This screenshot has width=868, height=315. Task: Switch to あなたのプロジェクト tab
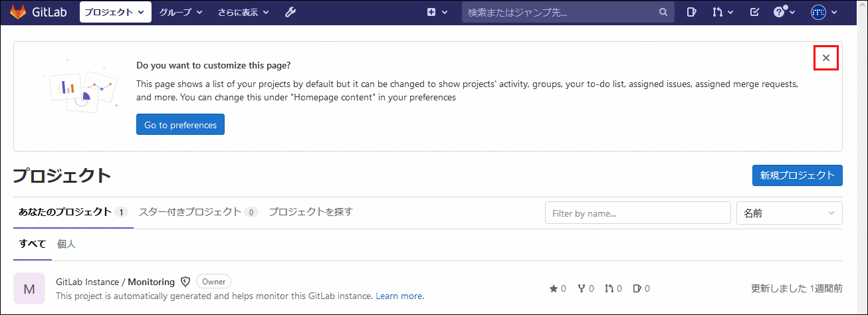click(72, 212)
